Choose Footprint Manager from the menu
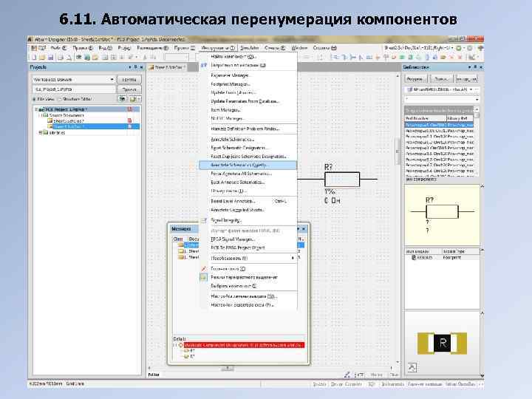 231,83
